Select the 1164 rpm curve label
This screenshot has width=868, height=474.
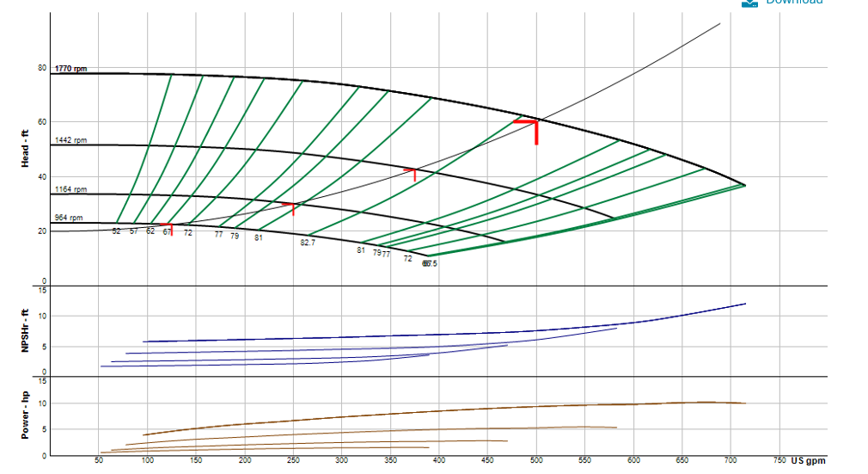[x=70, y=189]
